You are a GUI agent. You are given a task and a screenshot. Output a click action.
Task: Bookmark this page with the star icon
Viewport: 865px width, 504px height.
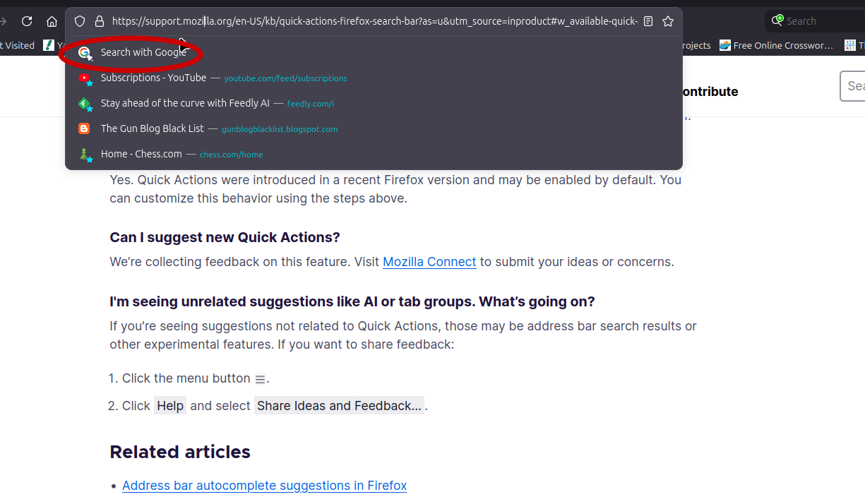pyautogui.click(x=668, y=21)
